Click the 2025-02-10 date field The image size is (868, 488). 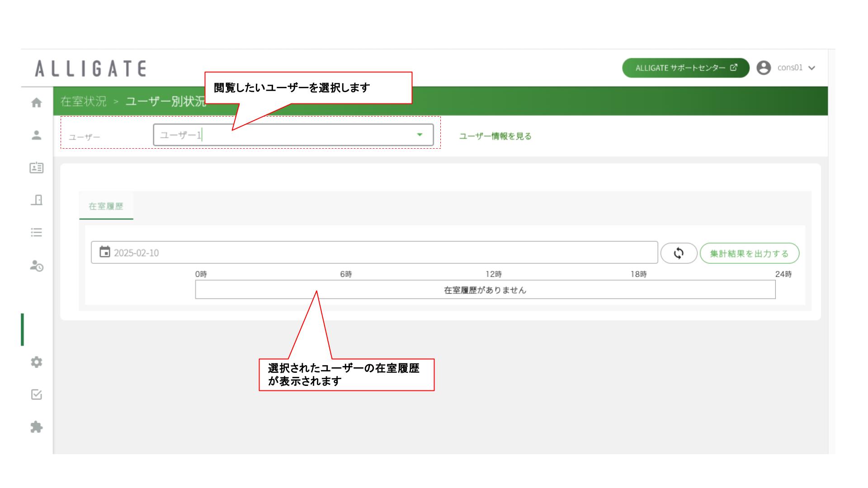click(x=374, y=253)
